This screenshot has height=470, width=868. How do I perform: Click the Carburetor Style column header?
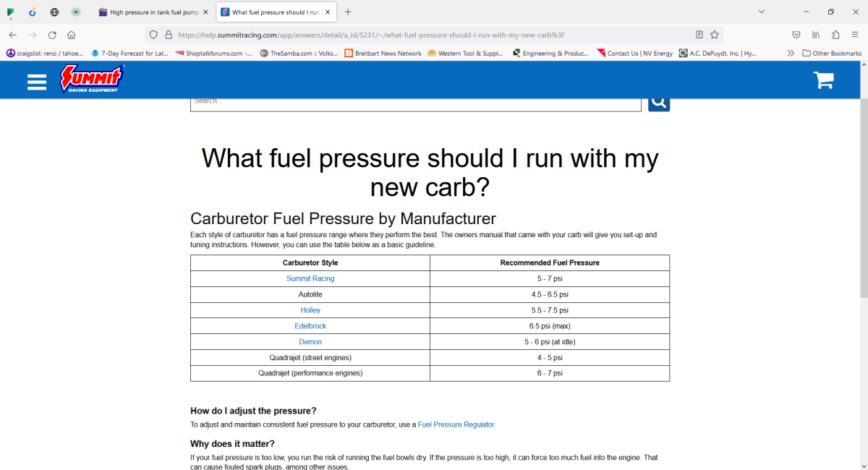pyautogui.click(x=310, y=262)
